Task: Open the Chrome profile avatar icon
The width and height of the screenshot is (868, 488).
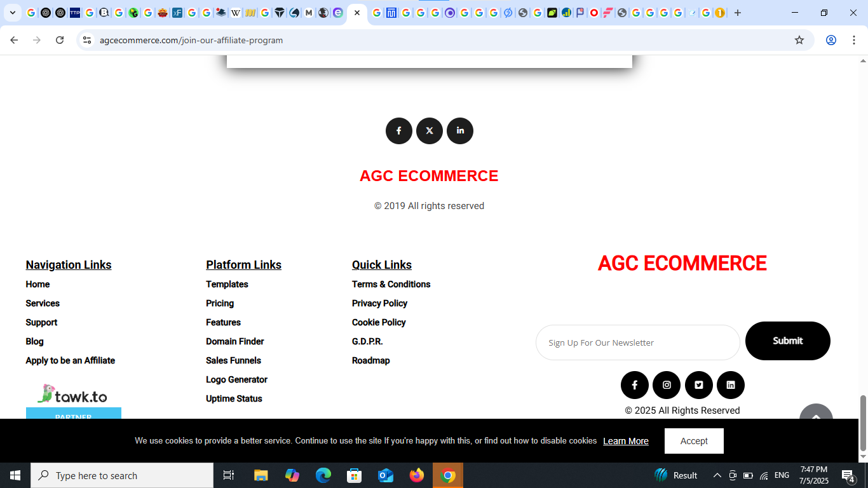Action: click(x=831, y=40)
